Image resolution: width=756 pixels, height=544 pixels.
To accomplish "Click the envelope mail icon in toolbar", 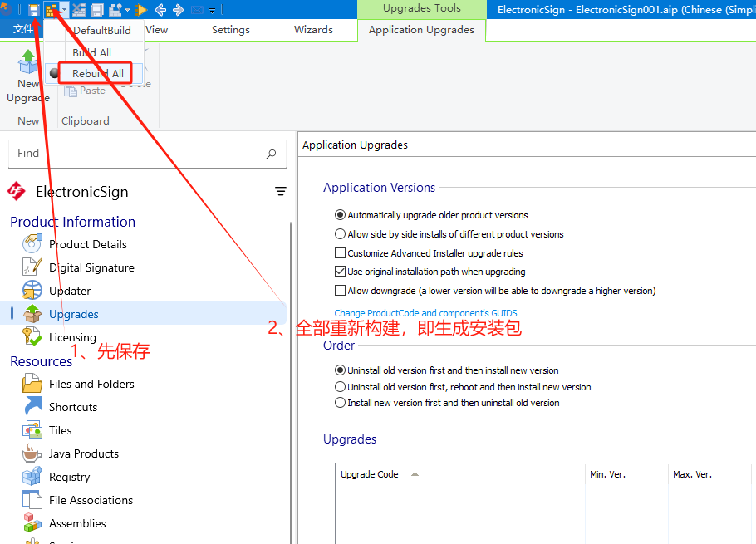I will (x=197, y=10).
